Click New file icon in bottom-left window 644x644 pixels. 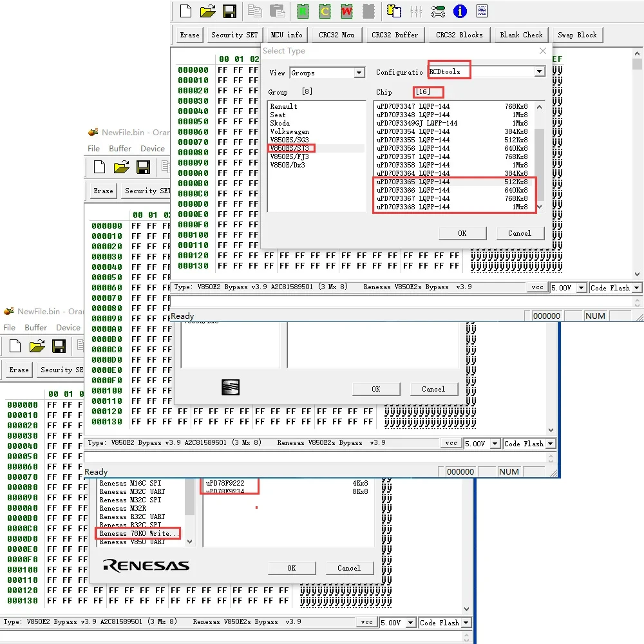tap(15, 346)
